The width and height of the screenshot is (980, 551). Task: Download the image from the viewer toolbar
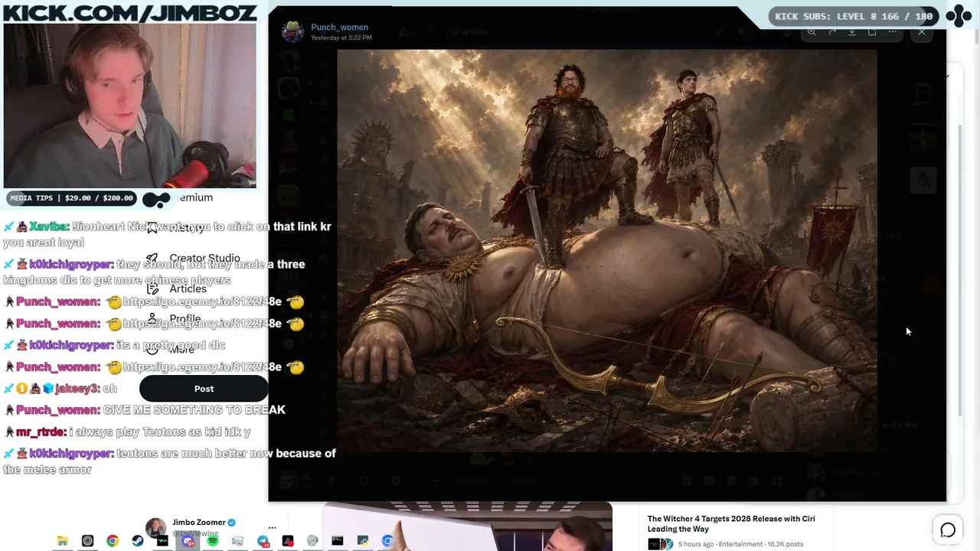pyautogui.click(x=852, y=32)
